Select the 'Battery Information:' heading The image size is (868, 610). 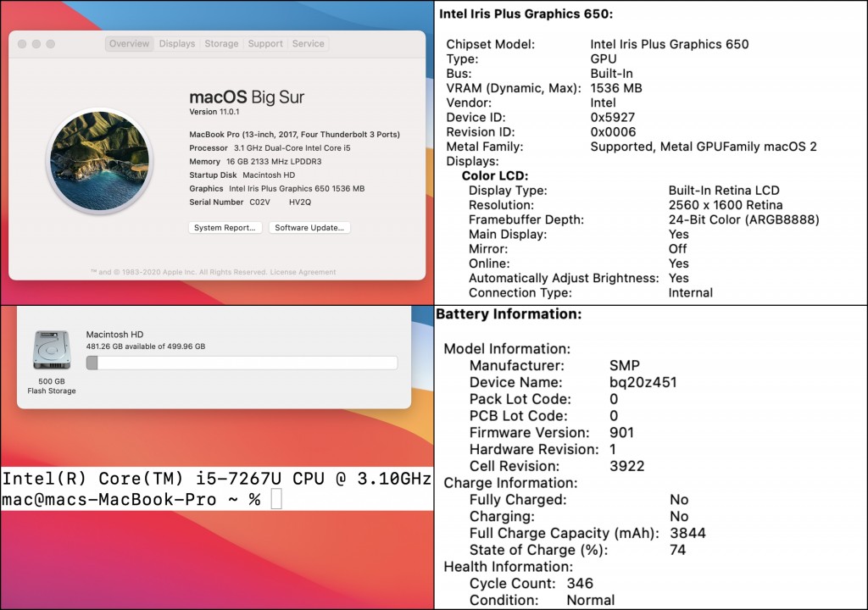tap(509, 314)
